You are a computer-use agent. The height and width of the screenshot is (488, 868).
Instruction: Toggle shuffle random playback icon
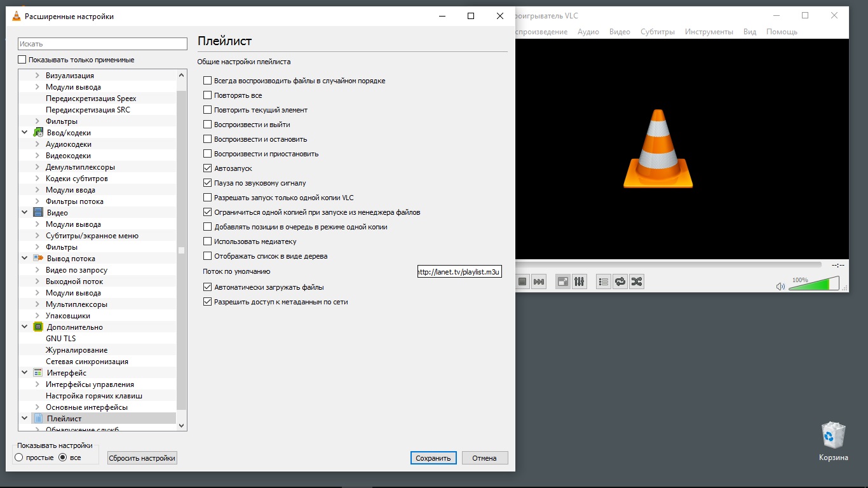click(x=636, y=281)
